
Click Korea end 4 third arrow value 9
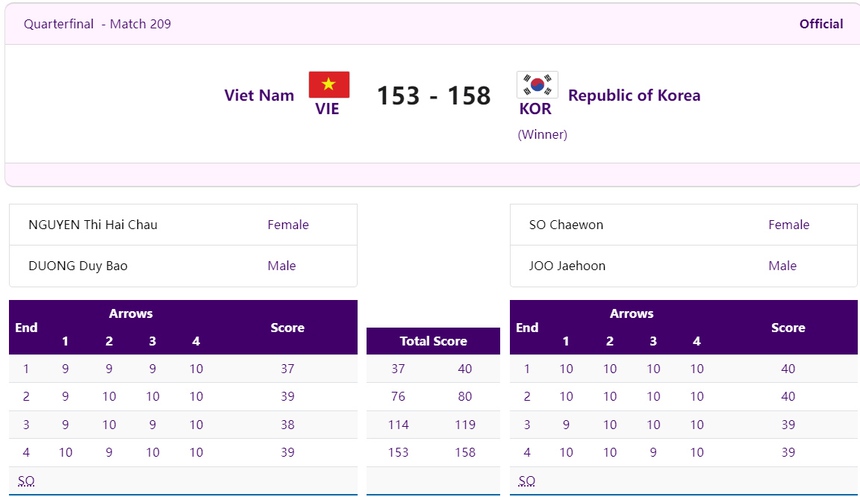pos(653,453)
